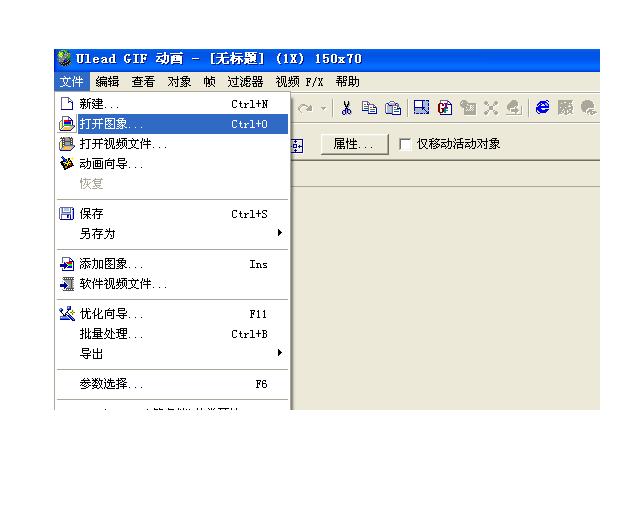Choose 批量处理... menu entry
This screenshot has width=640, height=512.
[173, 334]
